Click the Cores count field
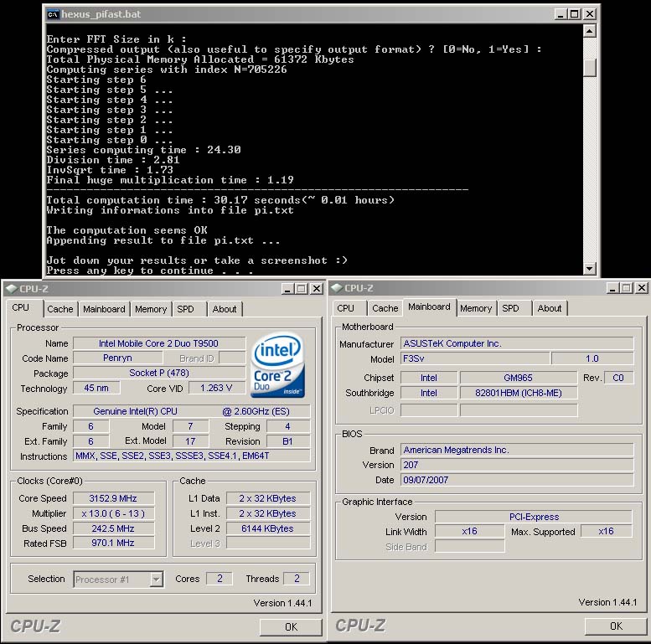This screenshot has height=644, width=651. coord(220,579)
